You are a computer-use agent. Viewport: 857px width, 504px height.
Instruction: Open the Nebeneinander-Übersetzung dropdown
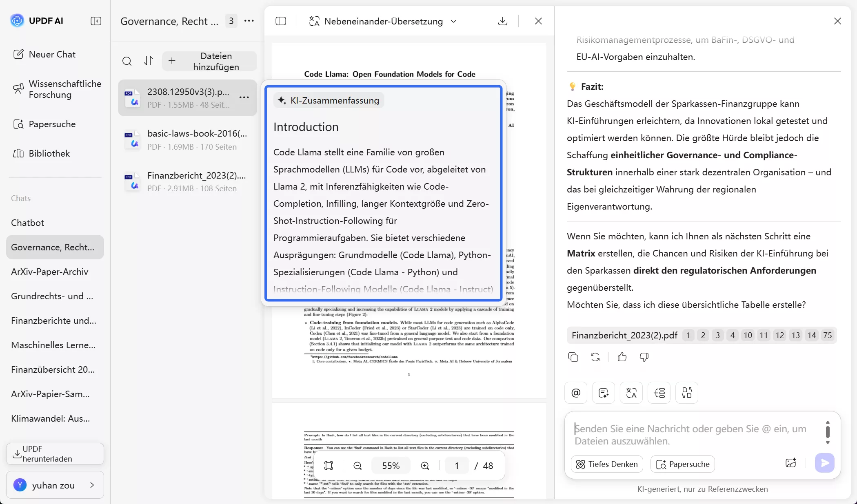[x=454, y=22]
